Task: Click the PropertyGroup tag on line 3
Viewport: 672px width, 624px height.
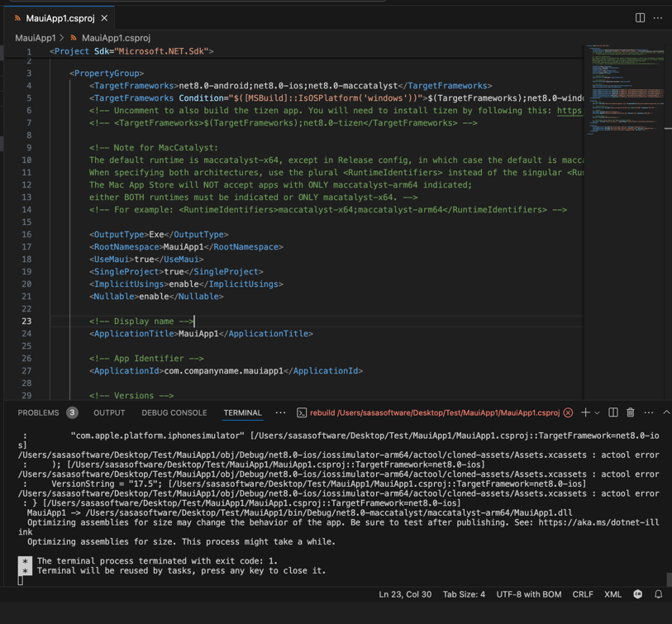Action: [107, 74]
